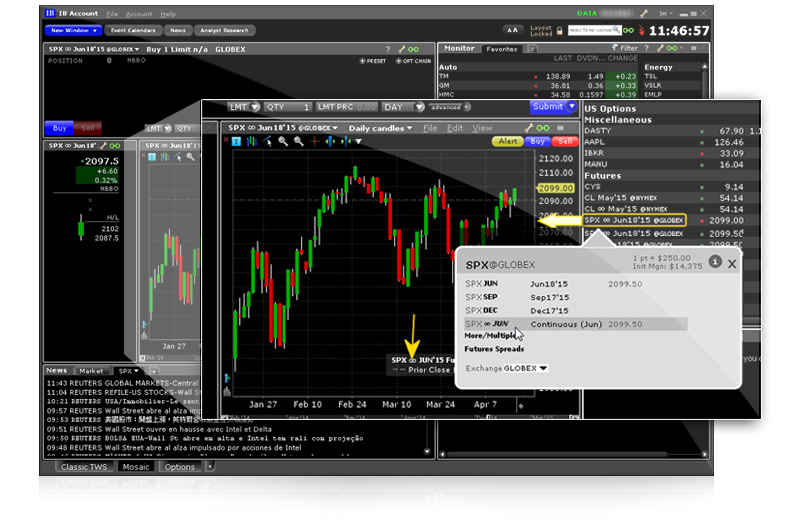Open the DAY time-in-force dropdown

coord(419,107)
